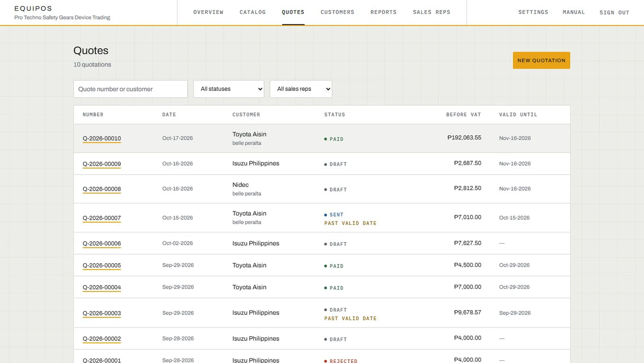Click the Before VAT column header
The image size is (644, 363).
(463, 115)
